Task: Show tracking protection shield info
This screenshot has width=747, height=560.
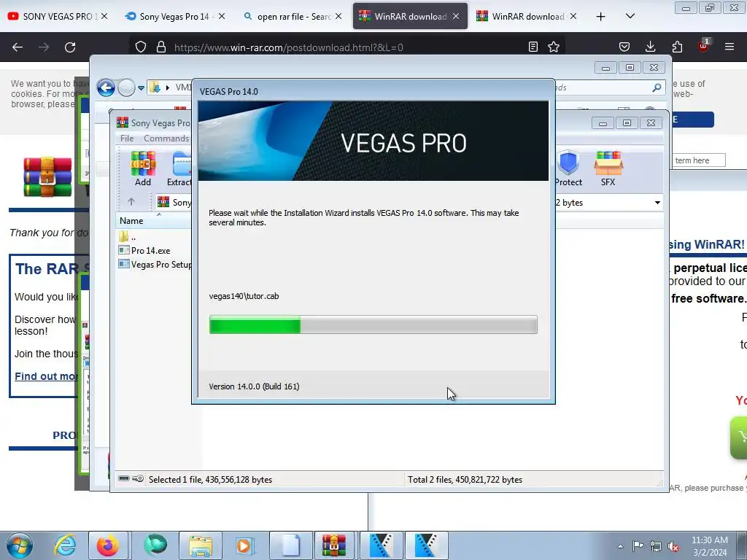Action: click(x=141, y=47)
